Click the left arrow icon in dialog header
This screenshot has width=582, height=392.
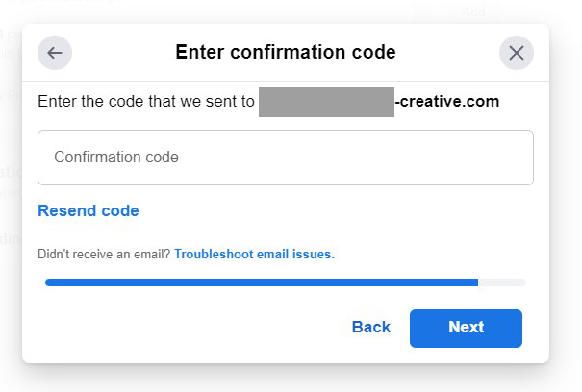click(x=55, y=53)
